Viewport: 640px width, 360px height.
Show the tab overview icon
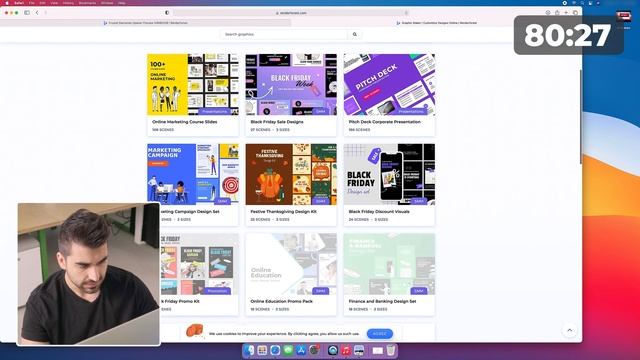tap(576, 13)
